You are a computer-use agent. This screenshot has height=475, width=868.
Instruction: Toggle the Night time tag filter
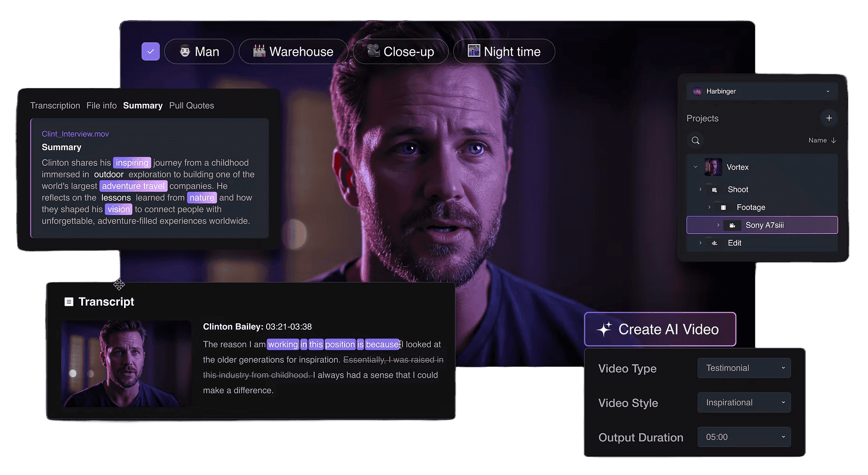point(504,52)
